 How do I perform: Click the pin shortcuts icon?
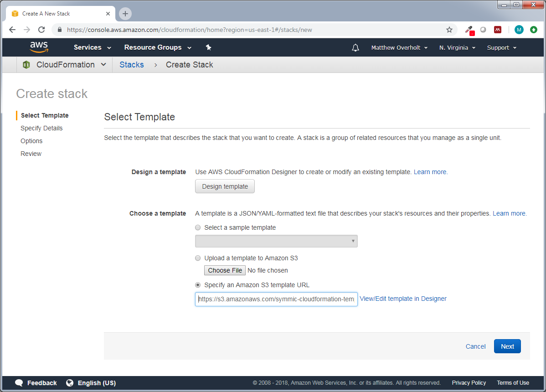(208, 47)
